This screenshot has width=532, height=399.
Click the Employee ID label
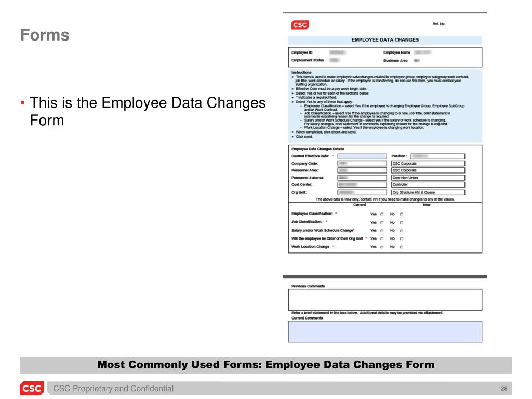302,52
